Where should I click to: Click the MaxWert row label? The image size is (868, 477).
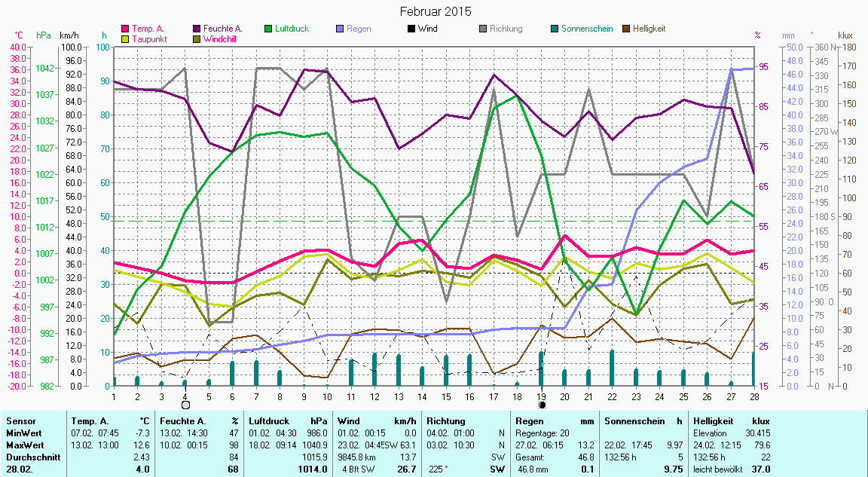[x=24, y=445]
